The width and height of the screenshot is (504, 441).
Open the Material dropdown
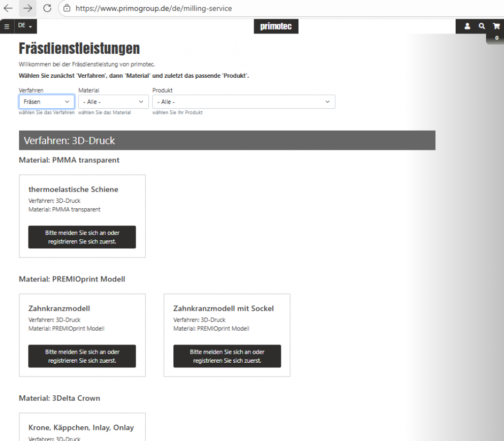(113, 102)
